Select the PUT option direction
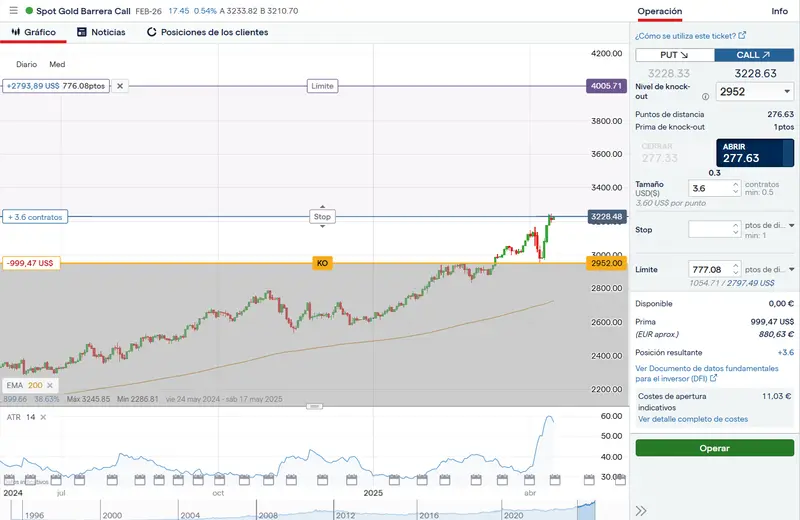The width and height of the screenshot is (800, 520). [674, 56]
